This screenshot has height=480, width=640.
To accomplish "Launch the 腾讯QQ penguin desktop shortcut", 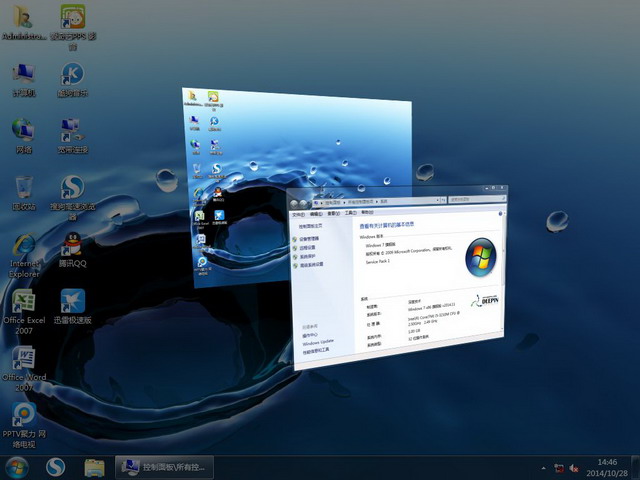I will 73,250.
